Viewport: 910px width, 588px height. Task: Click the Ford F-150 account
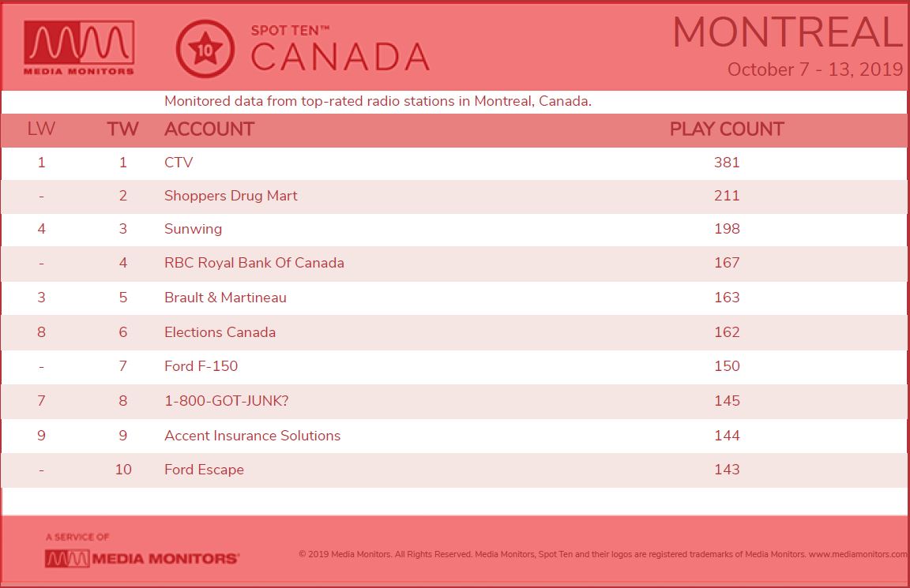coord(201,366)
